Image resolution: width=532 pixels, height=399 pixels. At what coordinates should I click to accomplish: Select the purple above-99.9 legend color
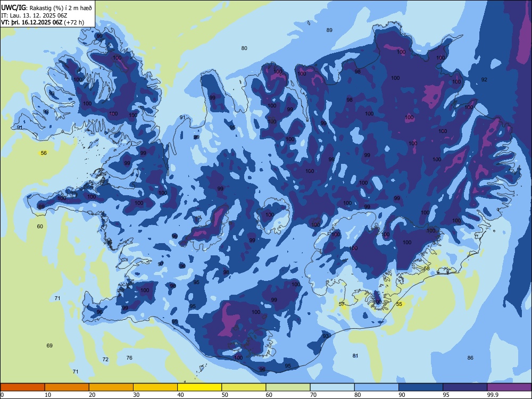pos(509,387)
